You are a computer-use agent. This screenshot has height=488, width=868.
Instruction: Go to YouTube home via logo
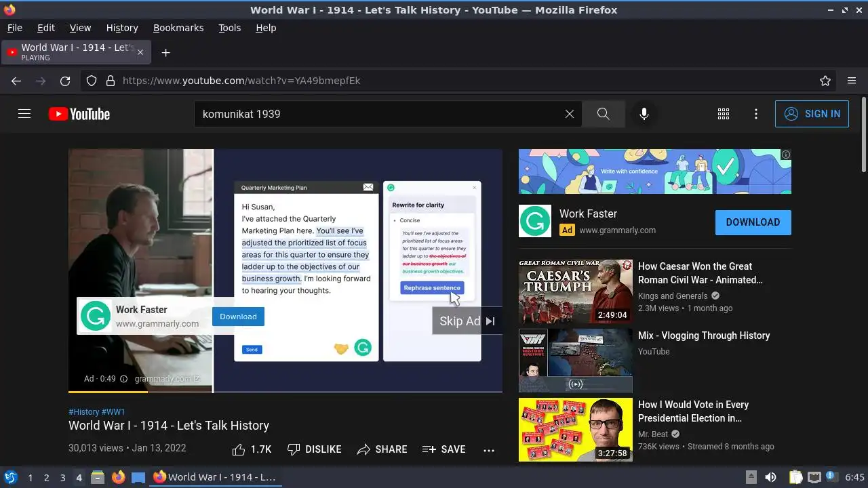(79, 114)
